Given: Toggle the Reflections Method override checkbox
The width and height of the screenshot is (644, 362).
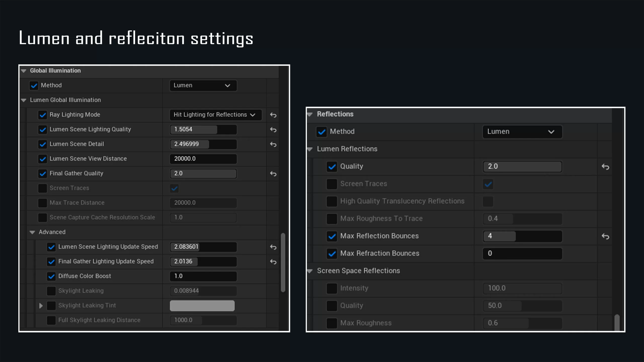Looking at the screenshot, I should [321, 132].
